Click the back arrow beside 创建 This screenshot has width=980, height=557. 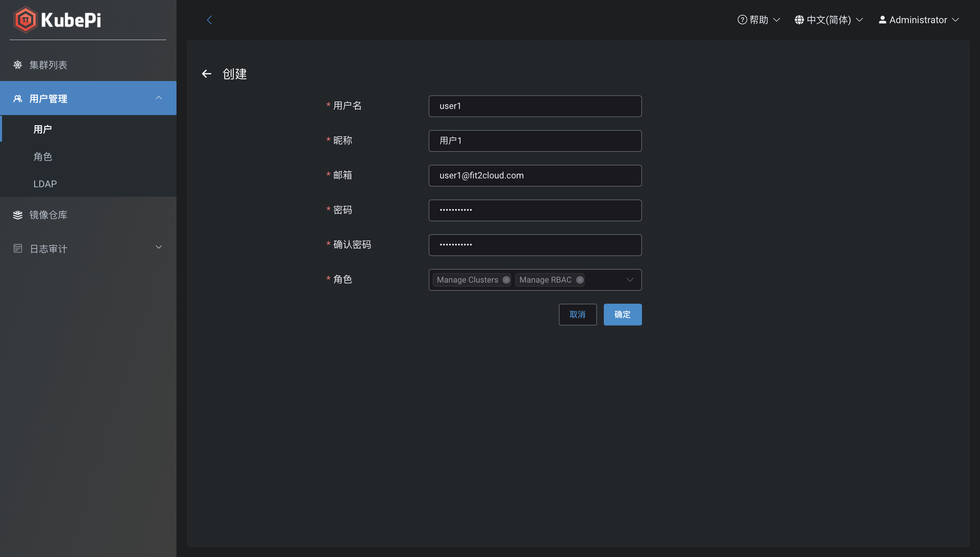[207, 74]
